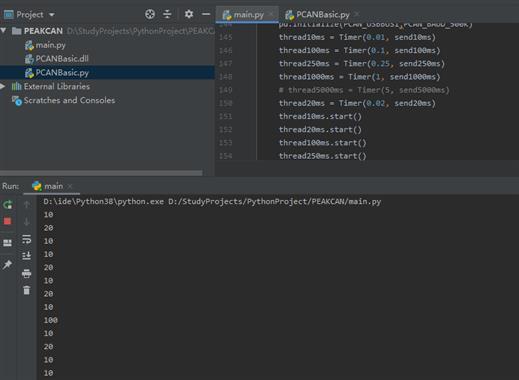Rerun the main script
This screenshot has height=380, width=519.
pyautogui.click(x=8, y=205)
